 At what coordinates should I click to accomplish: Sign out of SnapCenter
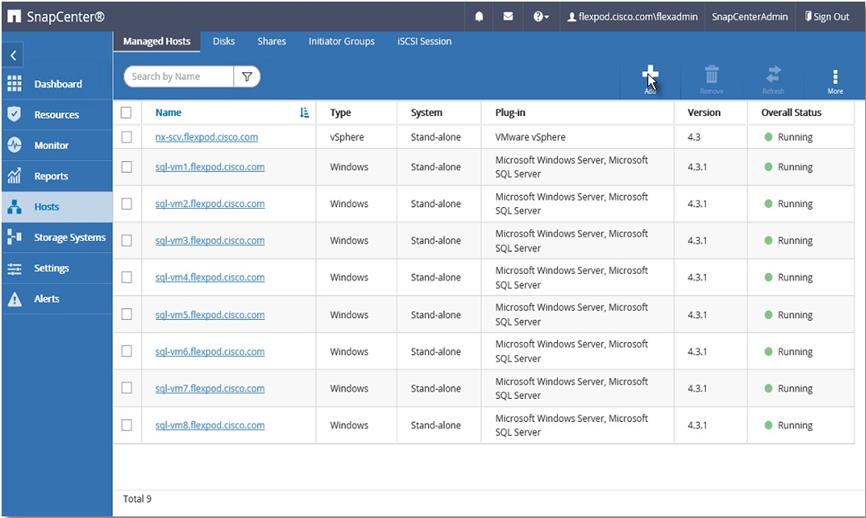827,17
